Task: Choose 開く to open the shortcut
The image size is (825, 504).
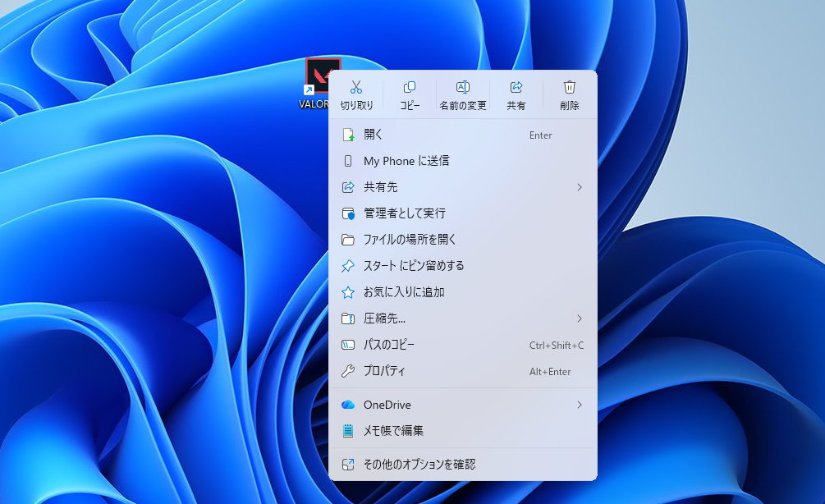Action: [374, 135]
